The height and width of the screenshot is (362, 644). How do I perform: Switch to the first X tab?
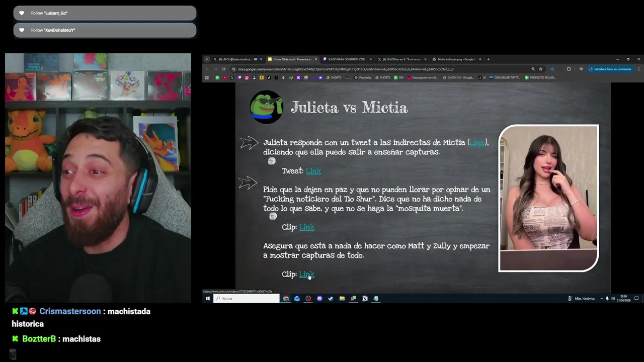[237, 59]
